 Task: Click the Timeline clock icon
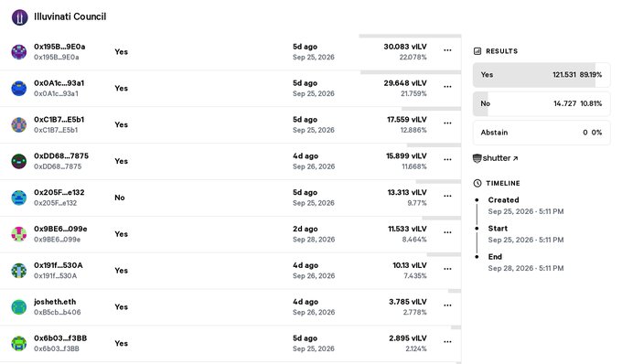point(477,183)
